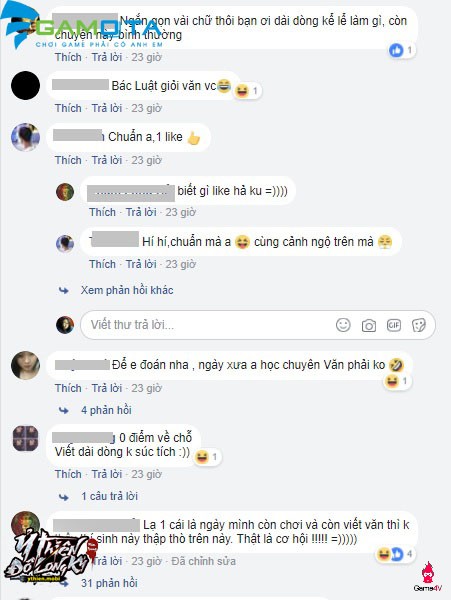This screenshot has width=451, height=600.
Task: Expand the '31 phản hồi' thread
Action: 109,583
